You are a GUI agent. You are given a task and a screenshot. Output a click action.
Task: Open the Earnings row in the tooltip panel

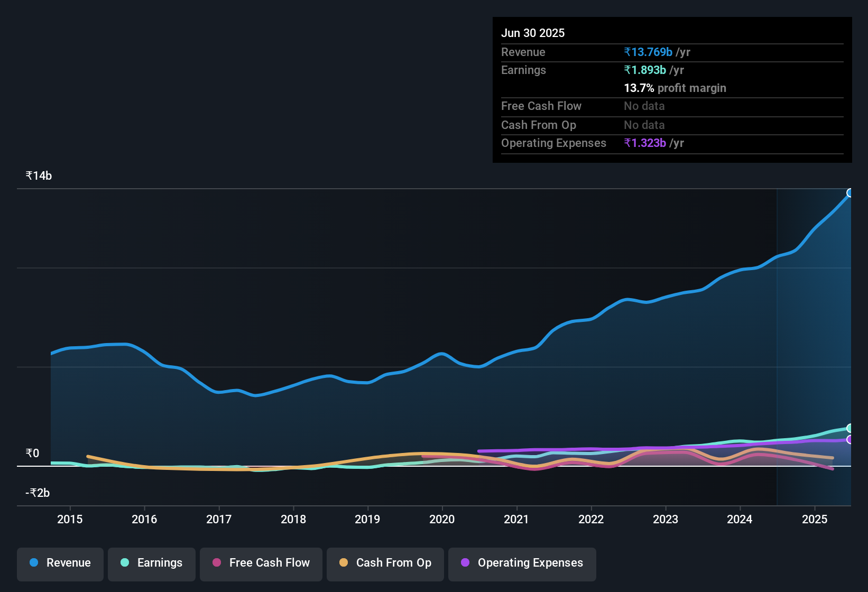[x=523, y=70]
